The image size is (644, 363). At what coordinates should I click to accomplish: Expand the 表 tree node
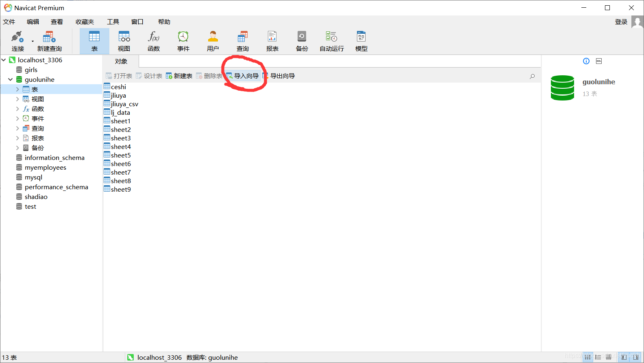(17, 89)
